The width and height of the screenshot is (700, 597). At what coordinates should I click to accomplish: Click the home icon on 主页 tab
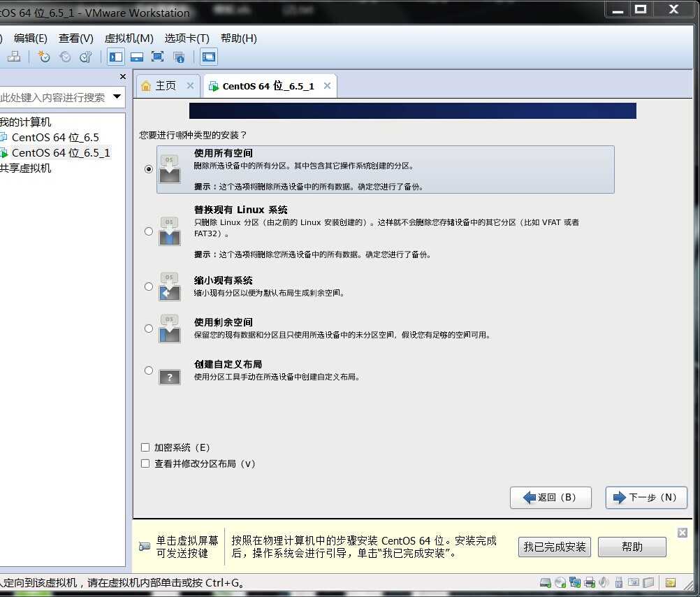coord(145,86)
